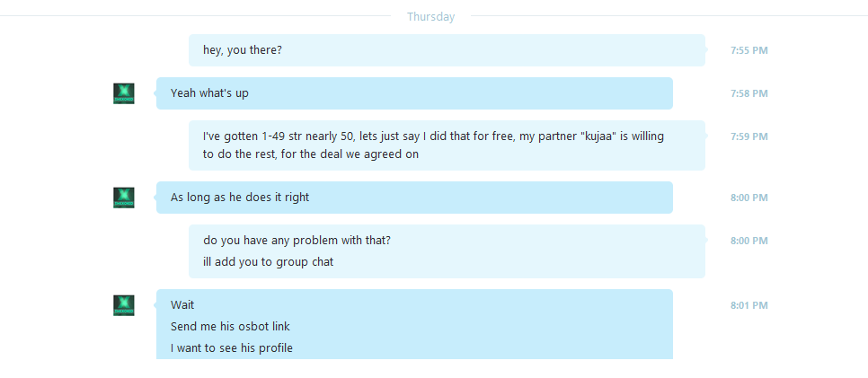Image resolution: width=868 pixels, height=378 pixels.
Task: Click the 8:01 PM timestamp
Action: point(749,305)
